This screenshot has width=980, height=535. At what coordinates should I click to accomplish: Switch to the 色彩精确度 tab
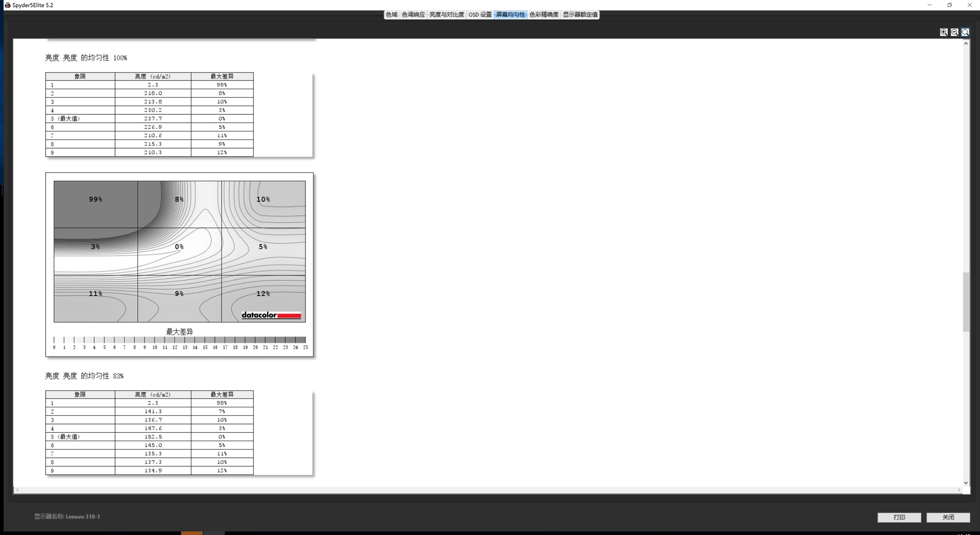click(x=544, y=14)
